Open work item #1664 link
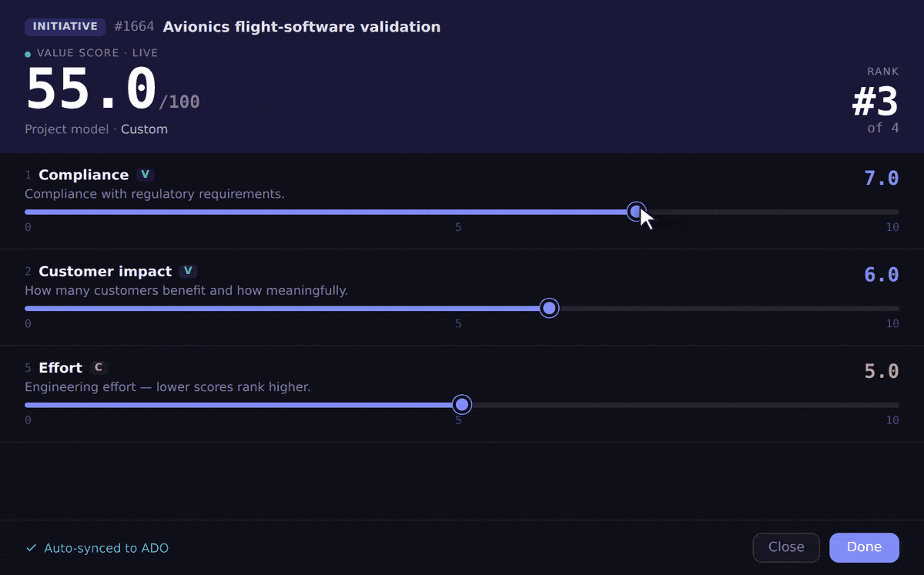924x575 pixels. coord(134,27)
